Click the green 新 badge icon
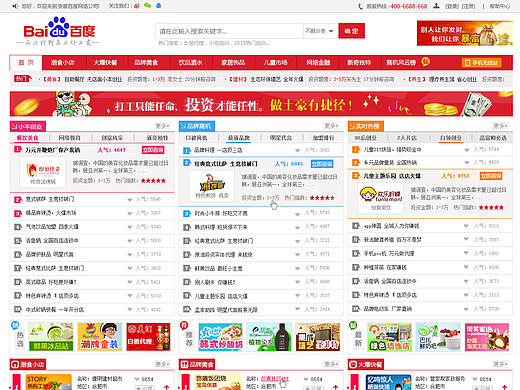The width and height of the screenshot is (520, 390). coord(353,325)
